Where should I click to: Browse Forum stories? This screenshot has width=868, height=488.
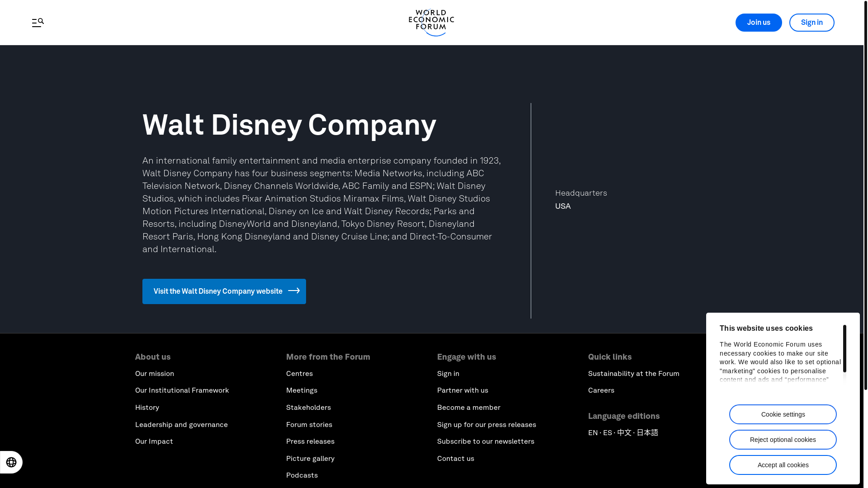pyautogui.click(x=309, y=425)
